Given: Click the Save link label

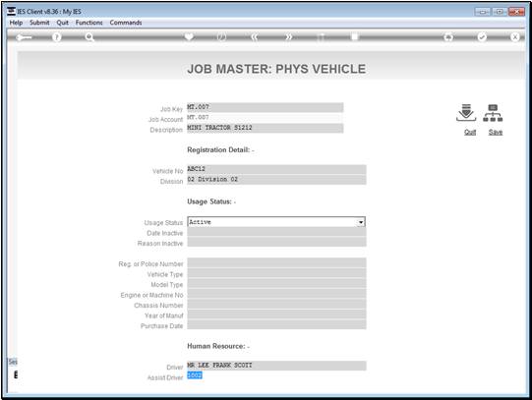Looking at the screenshot, I should point(496,133).
